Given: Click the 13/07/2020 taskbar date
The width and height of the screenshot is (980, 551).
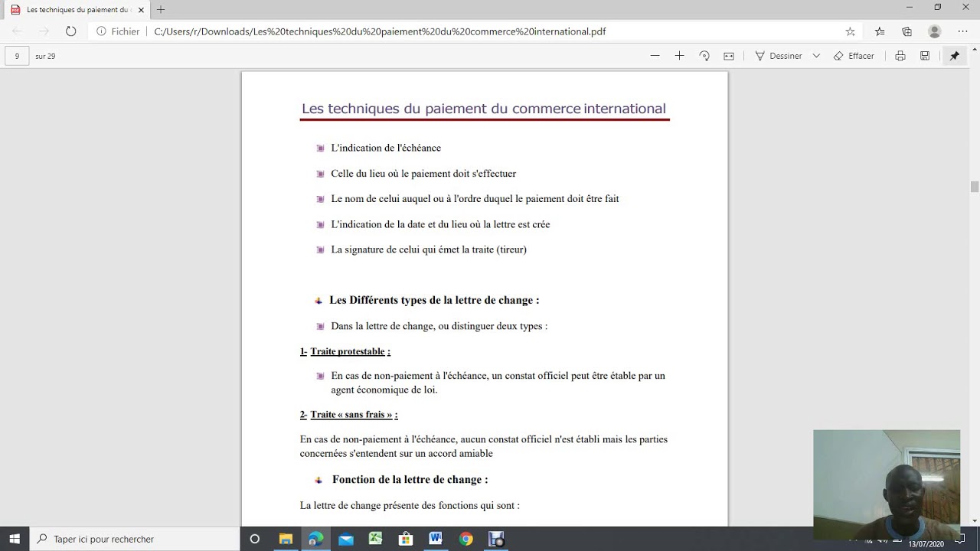Looking at the screenshot, I should point(926,544).
